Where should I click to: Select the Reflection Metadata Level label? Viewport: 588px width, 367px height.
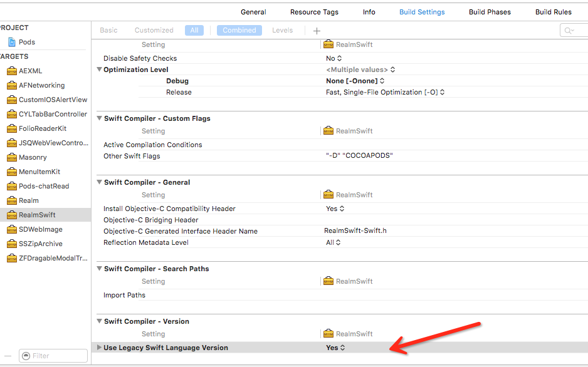pyautogui.click(x=146, y=242)
